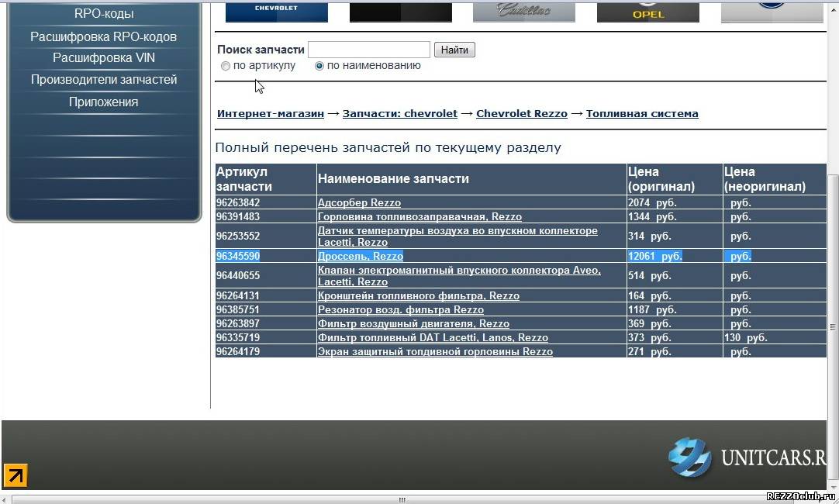Click article number 96263897
The image size is (839, 504).
tap(238, 323)
